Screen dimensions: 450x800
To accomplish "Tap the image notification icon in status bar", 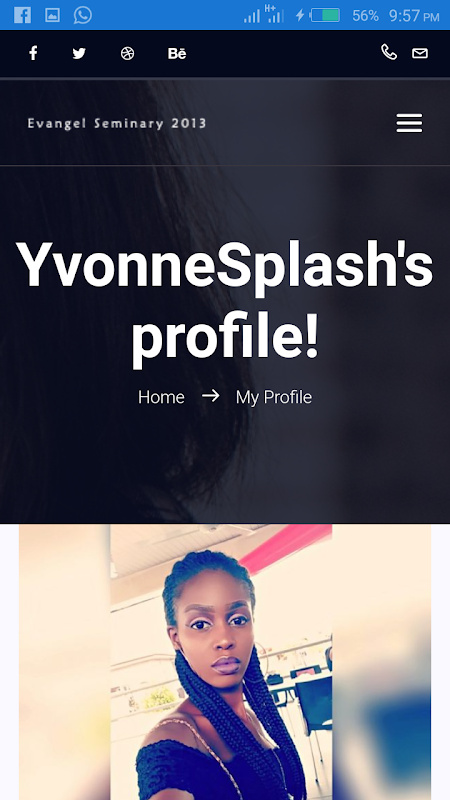I will pyautogui.click(x=53, y=15).
